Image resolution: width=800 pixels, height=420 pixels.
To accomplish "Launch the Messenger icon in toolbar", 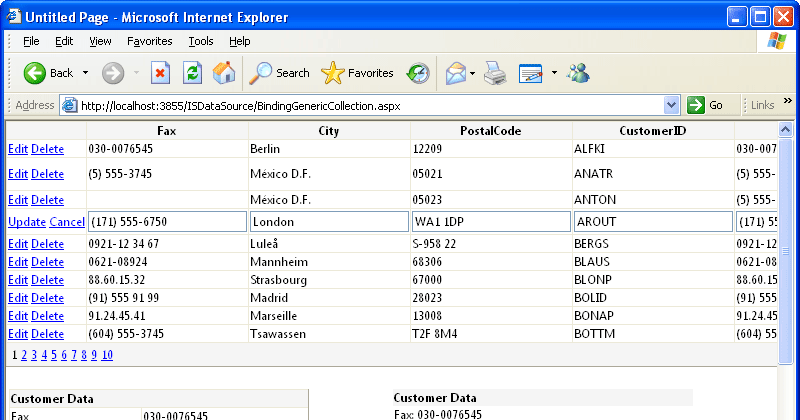I will (578, 73).
